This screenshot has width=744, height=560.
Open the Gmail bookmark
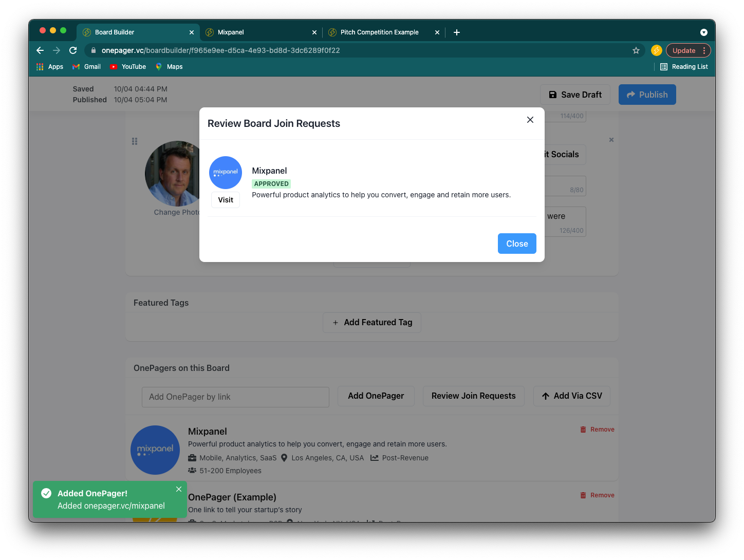pos(87,67)
